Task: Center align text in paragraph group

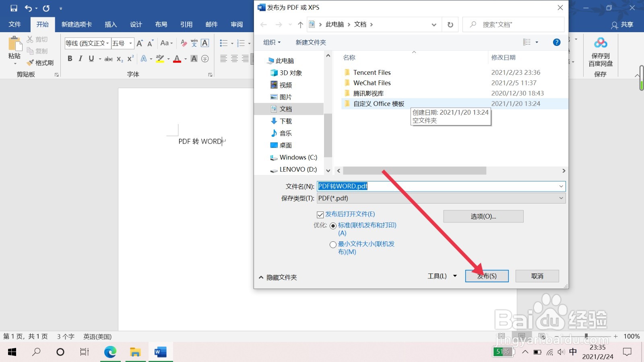Action: (234, 59)
